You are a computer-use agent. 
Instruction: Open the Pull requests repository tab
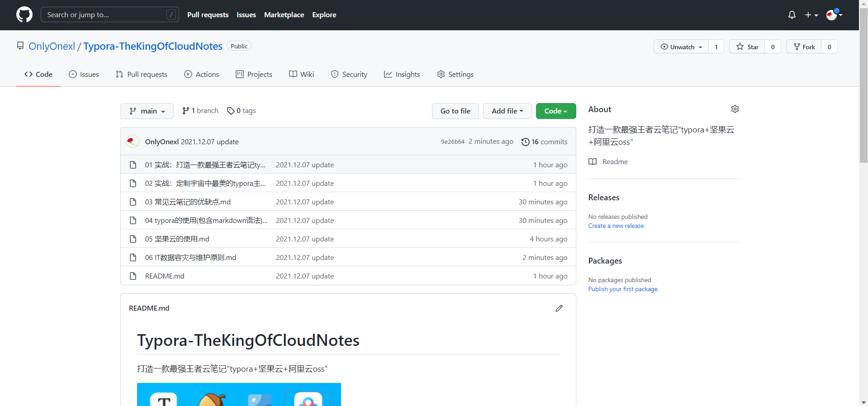click(142, 74)
